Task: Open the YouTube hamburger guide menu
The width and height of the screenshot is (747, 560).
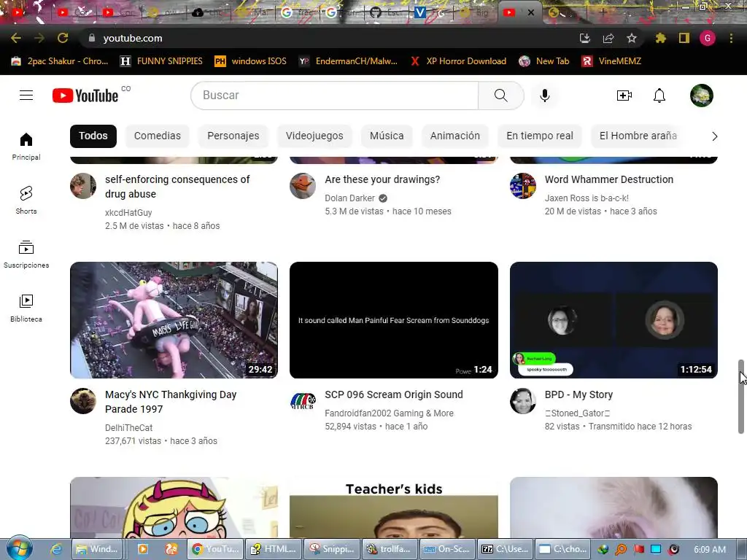Action: pos(26,96)
